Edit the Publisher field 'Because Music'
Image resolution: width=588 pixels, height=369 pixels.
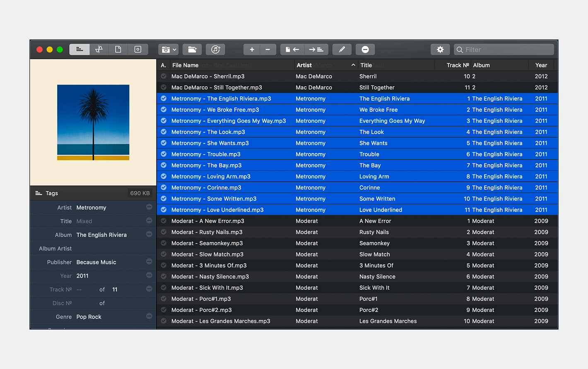pos(110,262)
